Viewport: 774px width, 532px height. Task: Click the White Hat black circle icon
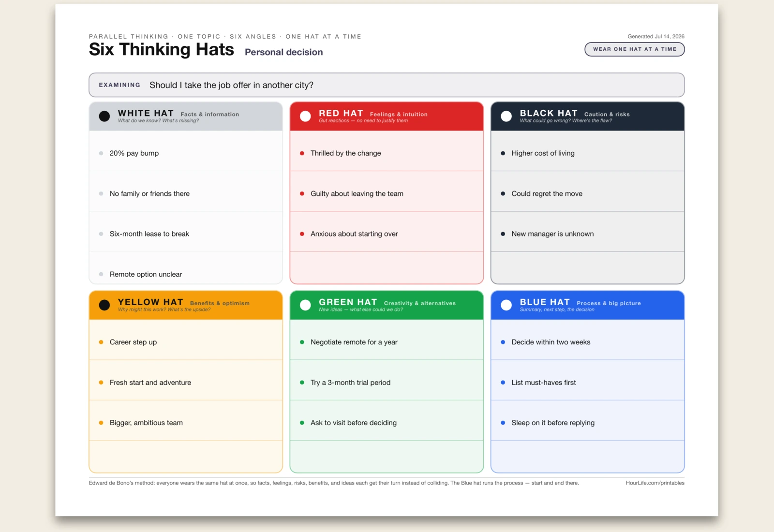tap(104, 116)
